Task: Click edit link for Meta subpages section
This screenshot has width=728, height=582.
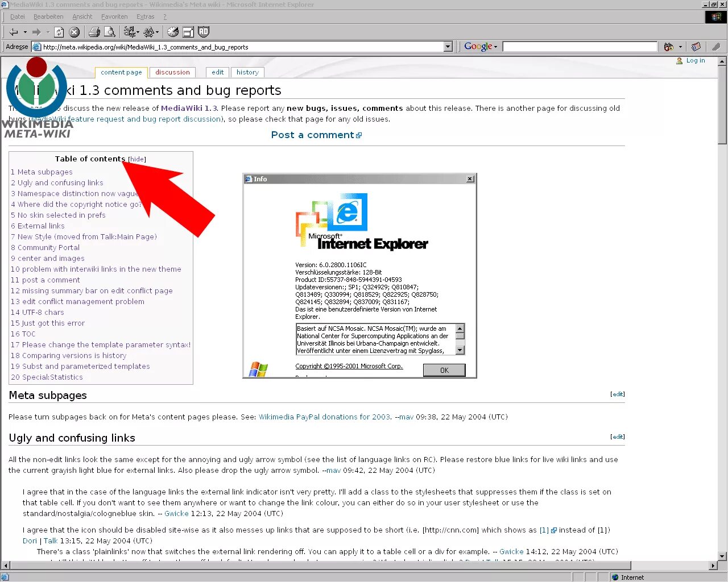Action: point(618,394)
